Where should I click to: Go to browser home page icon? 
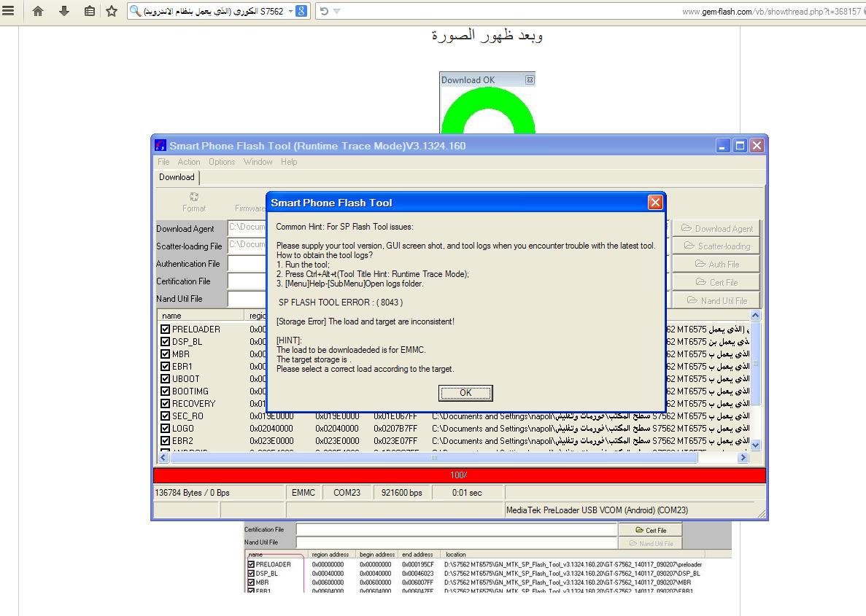click(x=38, y=11)
